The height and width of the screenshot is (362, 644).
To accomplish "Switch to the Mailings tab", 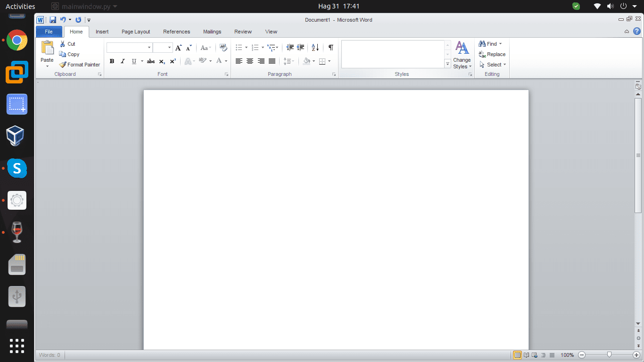I will tap(212, 32).
